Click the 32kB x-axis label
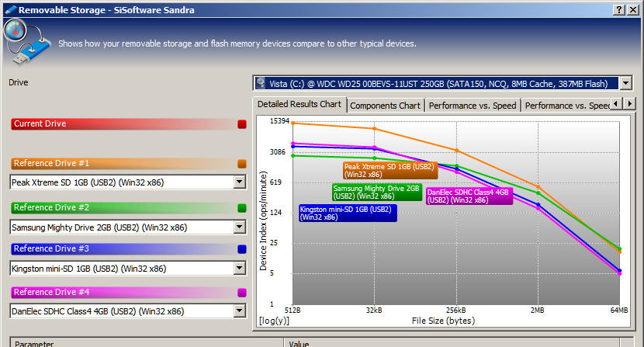 coord(374,311)
